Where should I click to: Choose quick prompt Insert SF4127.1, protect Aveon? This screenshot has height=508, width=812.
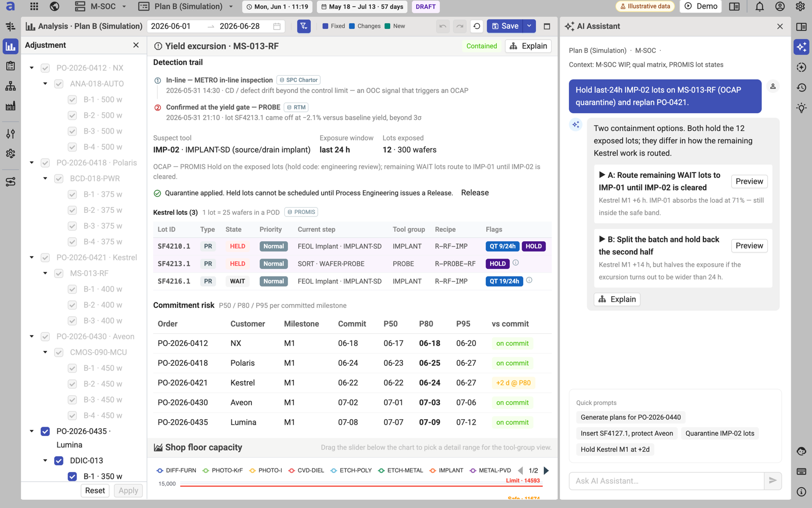(627, 433)
